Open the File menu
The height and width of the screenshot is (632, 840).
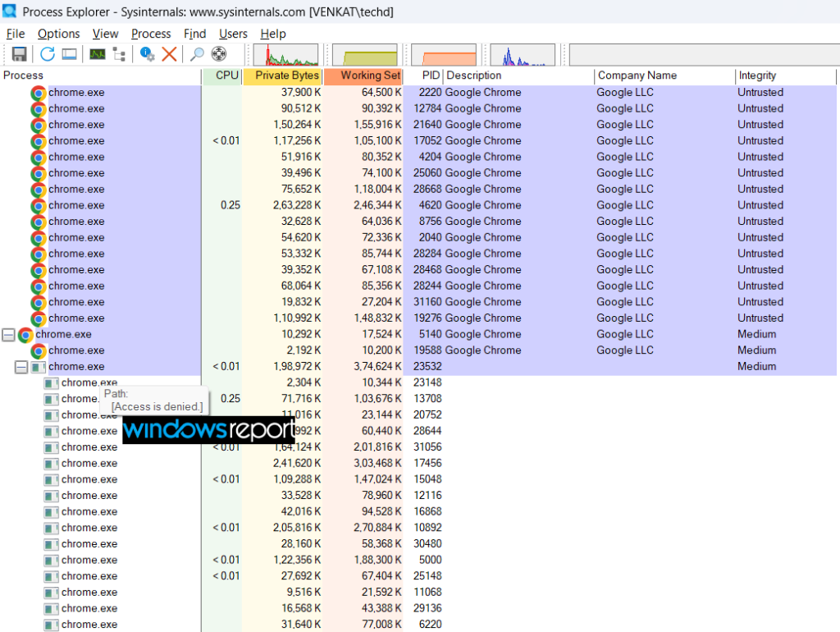point(16,34)
